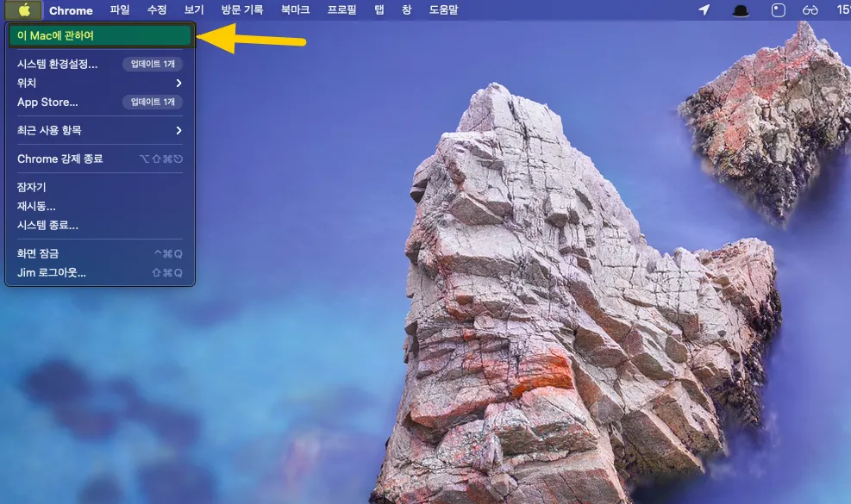Image resolution: width=851 pixels, height=504 pixels.
Task: Click the rounded square status icon
Action: (x=779, y=10)
